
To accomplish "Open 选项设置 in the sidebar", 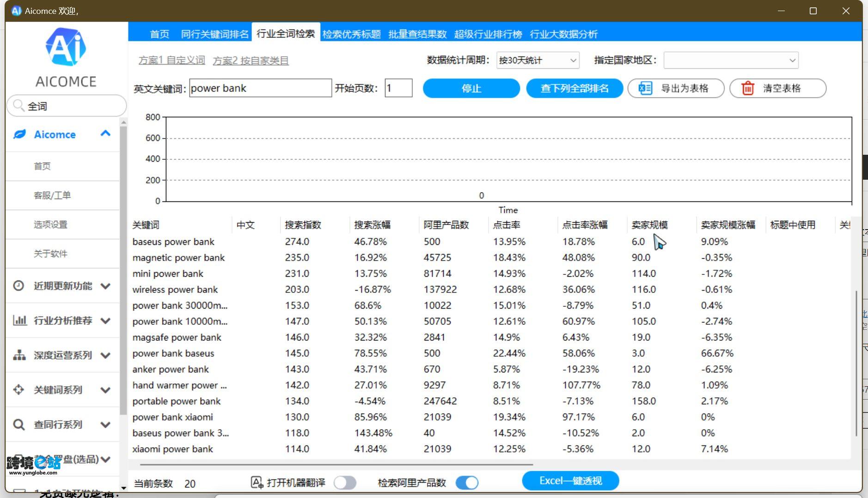I will click(x=50, y=224).
